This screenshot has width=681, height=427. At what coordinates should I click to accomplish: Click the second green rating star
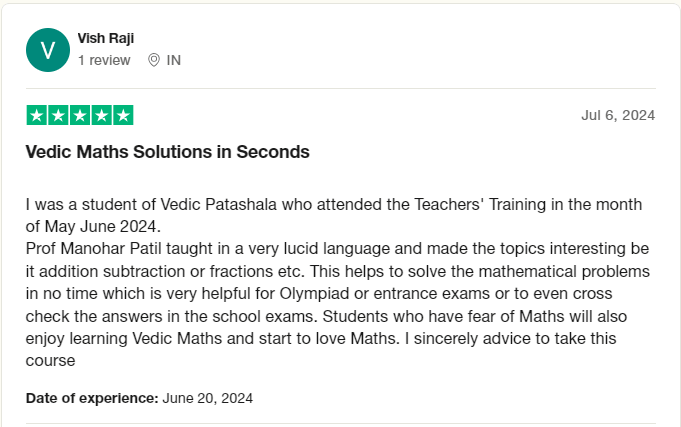coord(58,115)
